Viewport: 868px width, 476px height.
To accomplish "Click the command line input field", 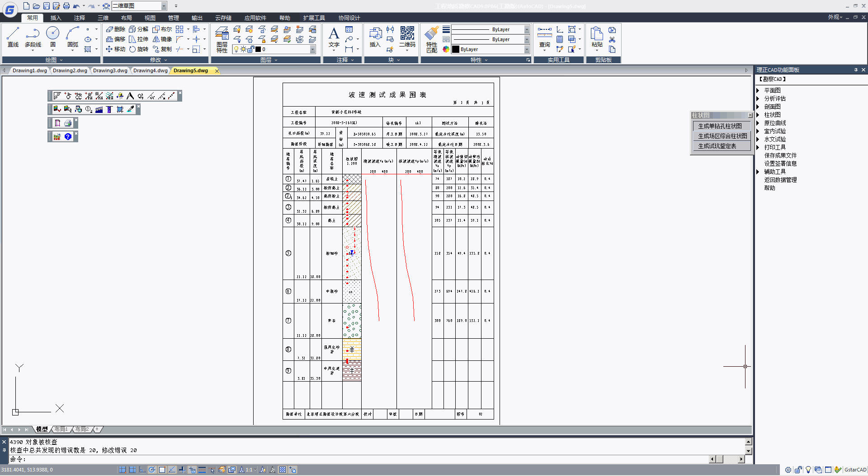I will [x=366, y=459].
